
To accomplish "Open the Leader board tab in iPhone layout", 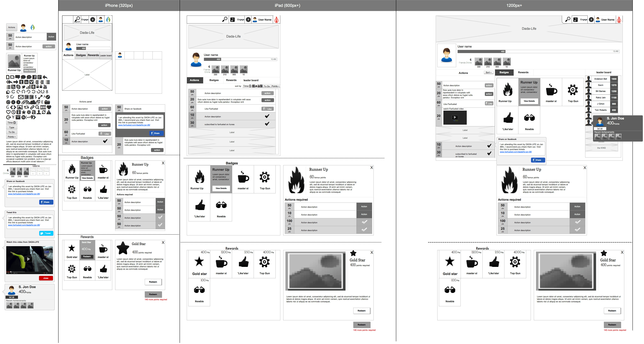I will click(106, 55).
